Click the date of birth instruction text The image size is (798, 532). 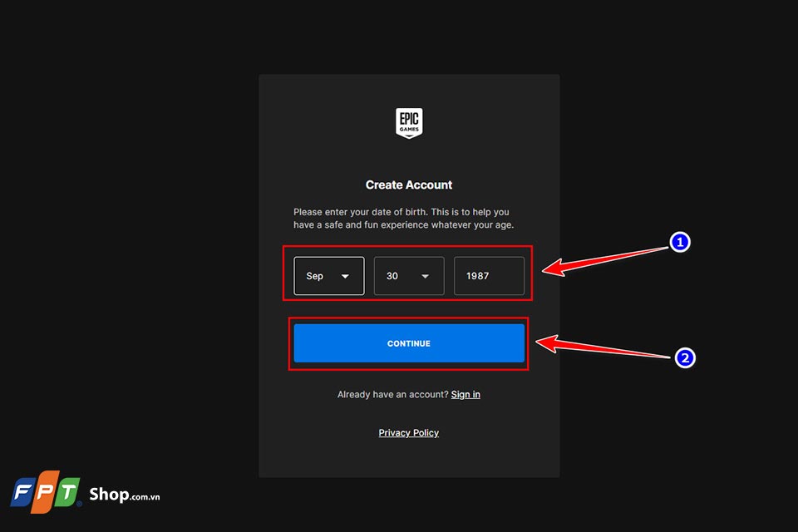coord(404,219)
